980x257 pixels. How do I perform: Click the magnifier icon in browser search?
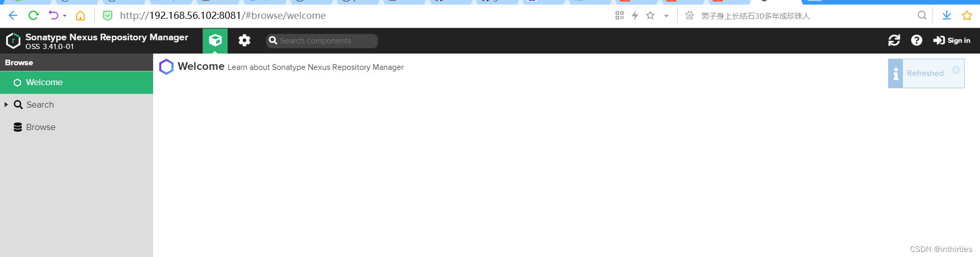click(922, 15)
